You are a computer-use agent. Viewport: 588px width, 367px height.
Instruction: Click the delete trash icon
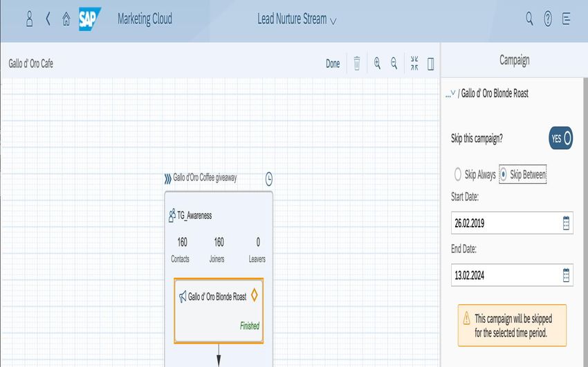357,64
